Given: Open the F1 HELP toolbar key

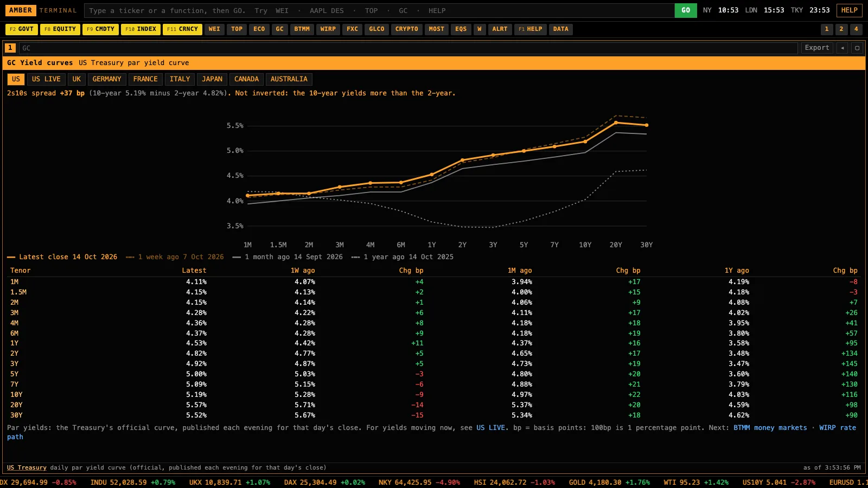Looking at the screenshot, I should [531, 29].
